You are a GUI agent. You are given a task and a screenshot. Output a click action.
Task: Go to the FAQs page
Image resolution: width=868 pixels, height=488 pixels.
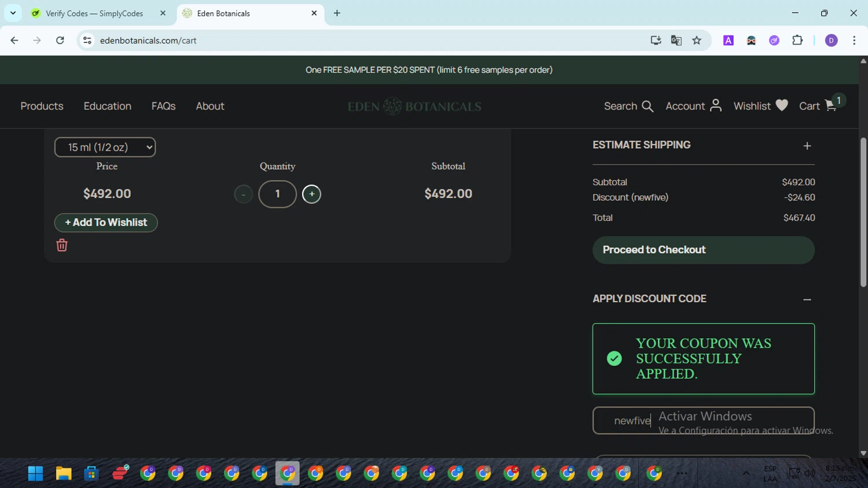(x=164, y=107)
